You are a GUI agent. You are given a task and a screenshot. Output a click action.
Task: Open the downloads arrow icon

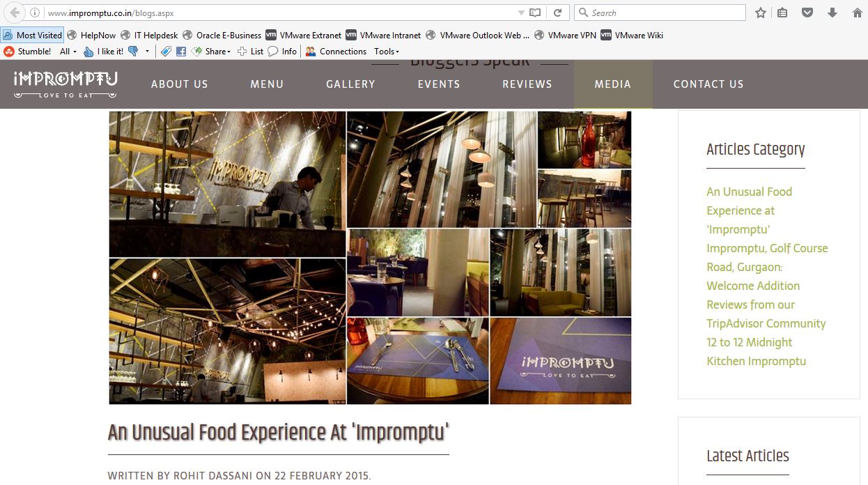tap(832, 13)
